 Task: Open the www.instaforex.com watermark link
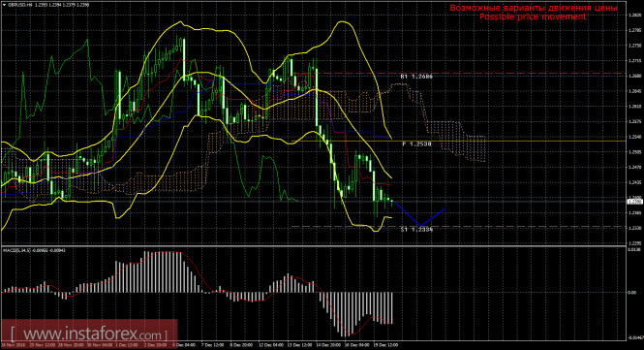point(89,334)
